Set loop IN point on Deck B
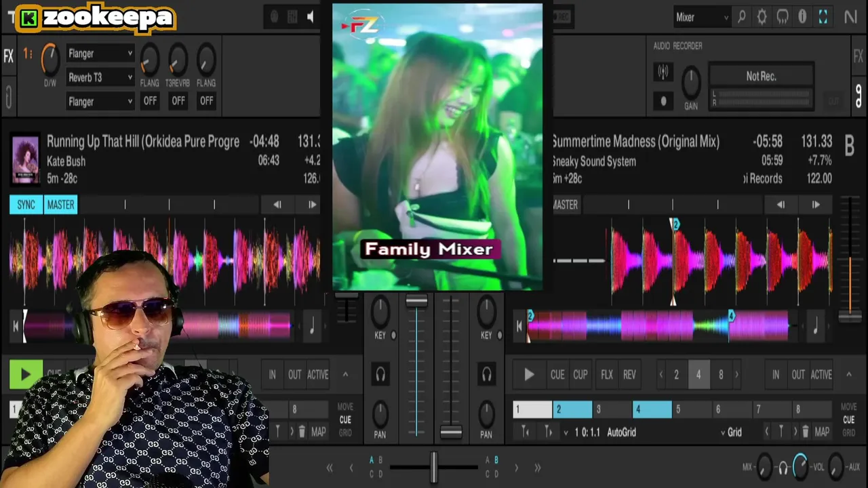Viewport: 868px width, 488px height. (776, 374)
